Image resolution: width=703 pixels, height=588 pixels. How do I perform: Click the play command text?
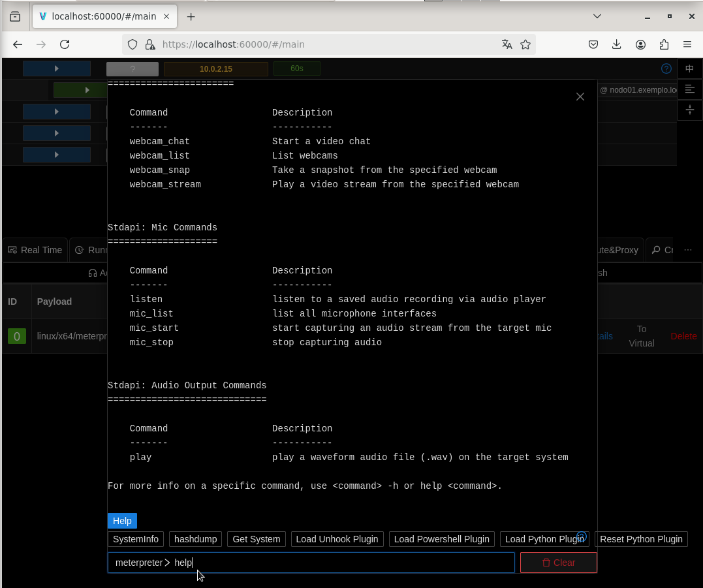coord(140,457)
